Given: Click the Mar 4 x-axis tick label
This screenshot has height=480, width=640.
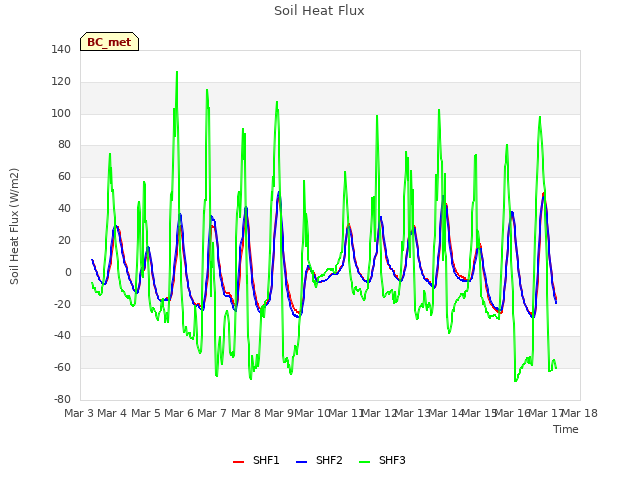Looking at the screenshot, I should (x=112, y=413).
